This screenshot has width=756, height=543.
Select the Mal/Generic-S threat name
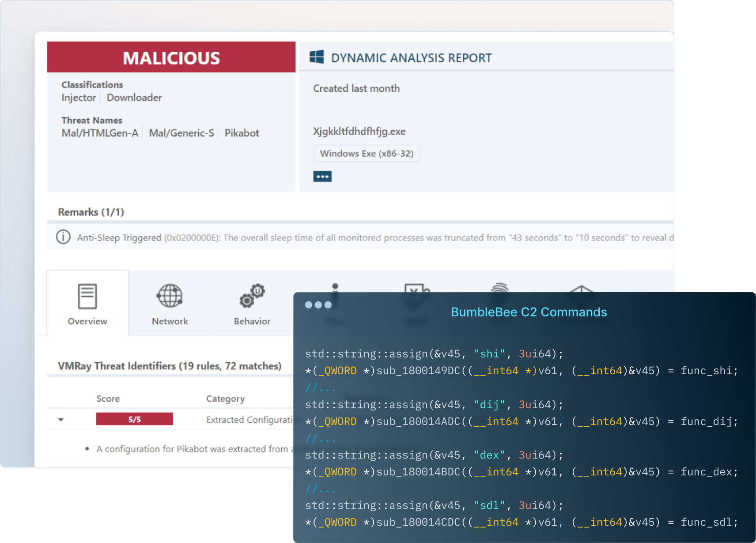tap(181, 133)
